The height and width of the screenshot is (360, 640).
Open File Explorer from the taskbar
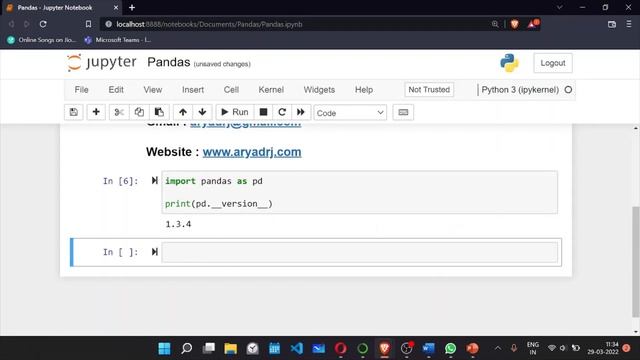[231, 348]
